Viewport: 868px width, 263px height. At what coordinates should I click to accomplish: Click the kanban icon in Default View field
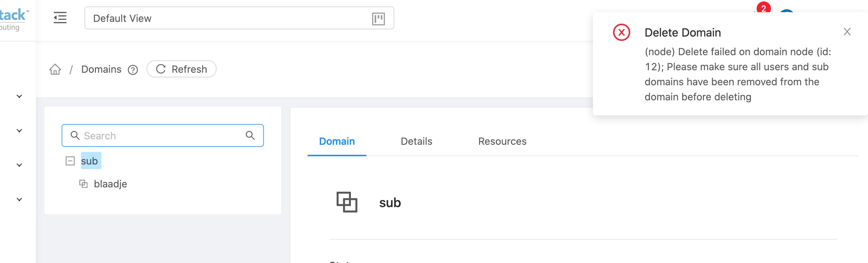[379, 18]
